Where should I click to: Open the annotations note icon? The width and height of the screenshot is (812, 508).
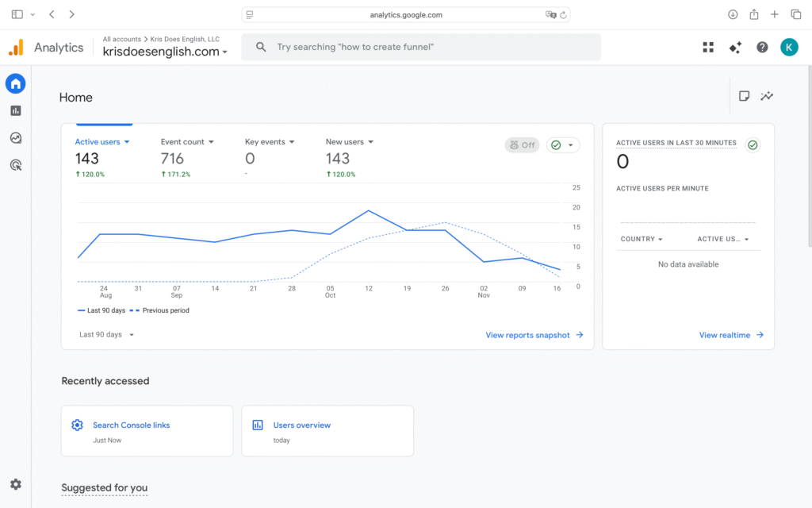tap(744, 96)
